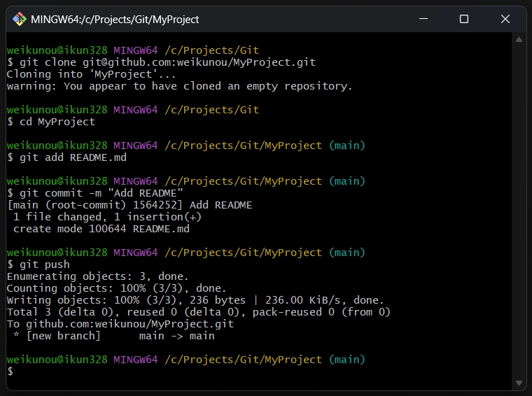
Task: Click the 'Enumerating objects: 3, done.' line
Action: pos(98,276)
